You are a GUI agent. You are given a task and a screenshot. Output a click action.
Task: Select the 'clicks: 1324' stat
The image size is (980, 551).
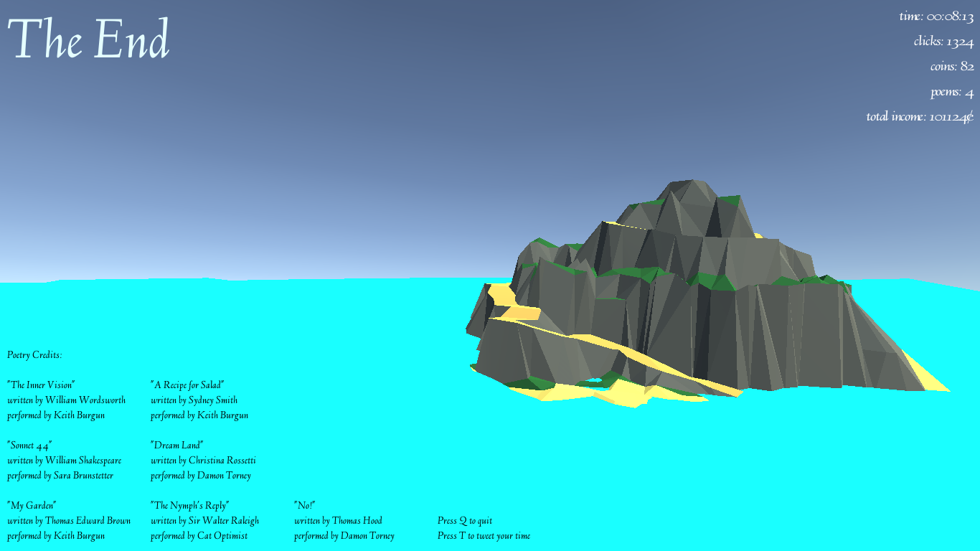(x=943, y=42)
